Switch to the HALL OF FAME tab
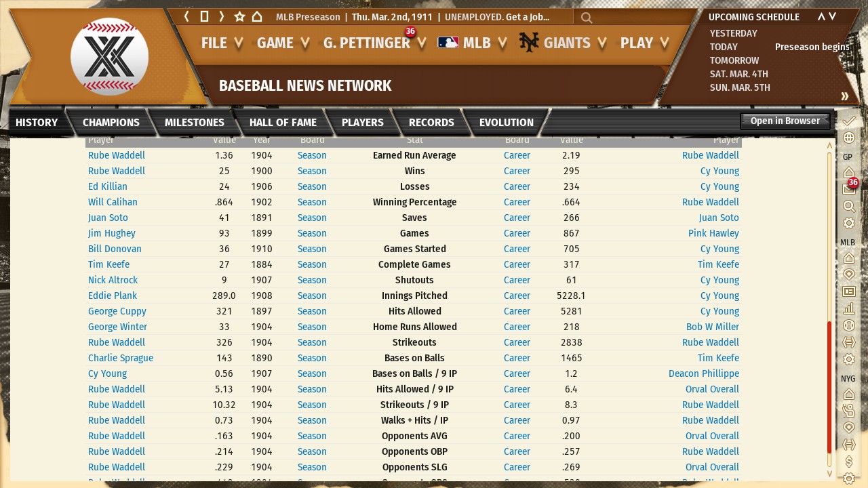 click(283, 123)
